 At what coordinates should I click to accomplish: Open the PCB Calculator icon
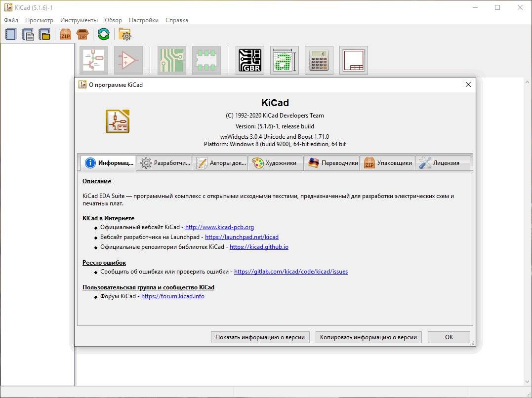point(319,60)
